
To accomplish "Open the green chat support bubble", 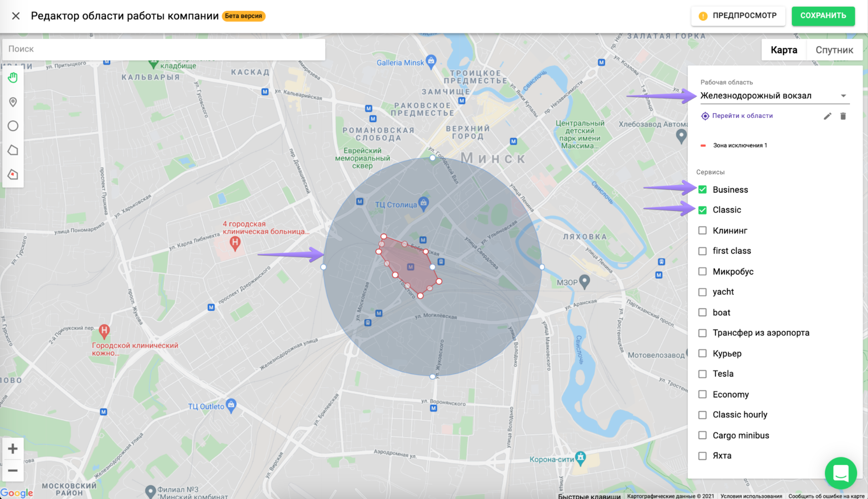I will (841, 473).
